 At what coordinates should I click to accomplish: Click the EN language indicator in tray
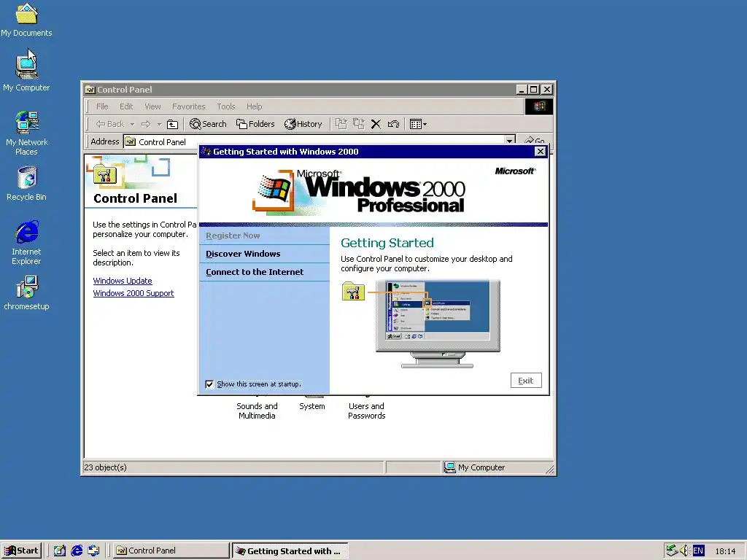click(698, 551)
